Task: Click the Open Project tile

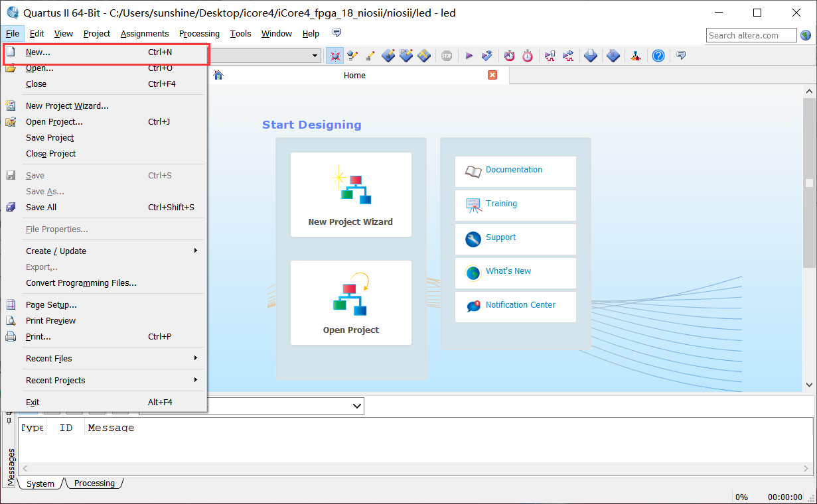Action: pos(350,303)
